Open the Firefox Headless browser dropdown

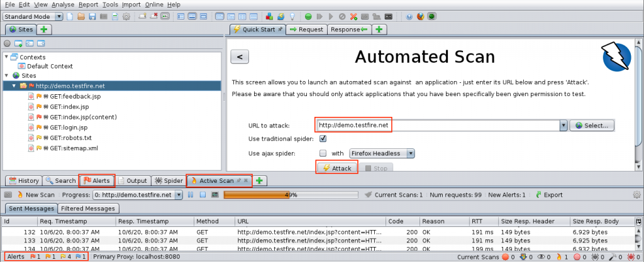[382, 153]
